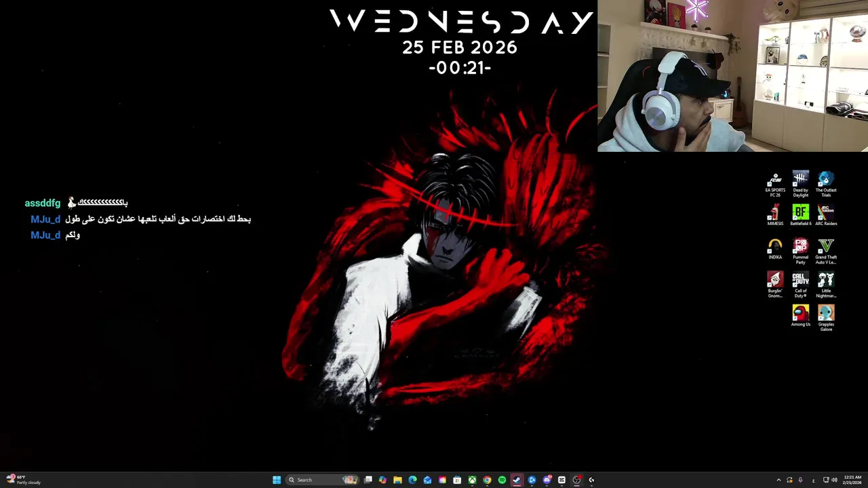Open File Explorer from the taskbar
This screenshot has width=868, height=488.
(x=397, y=480)
